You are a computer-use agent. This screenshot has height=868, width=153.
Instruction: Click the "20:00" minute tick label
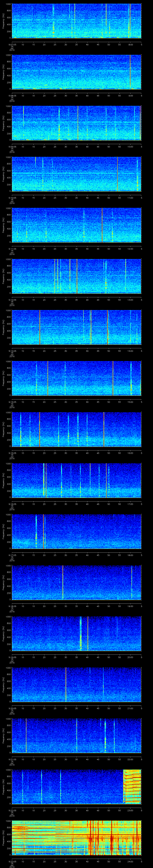pos(130,657)
